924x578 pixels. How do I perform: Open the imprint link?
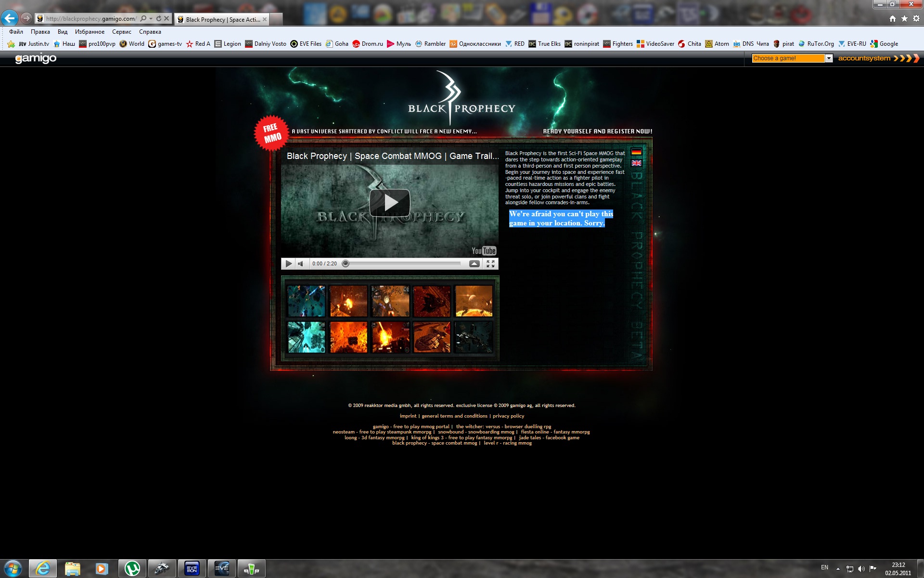coord(408,416)
